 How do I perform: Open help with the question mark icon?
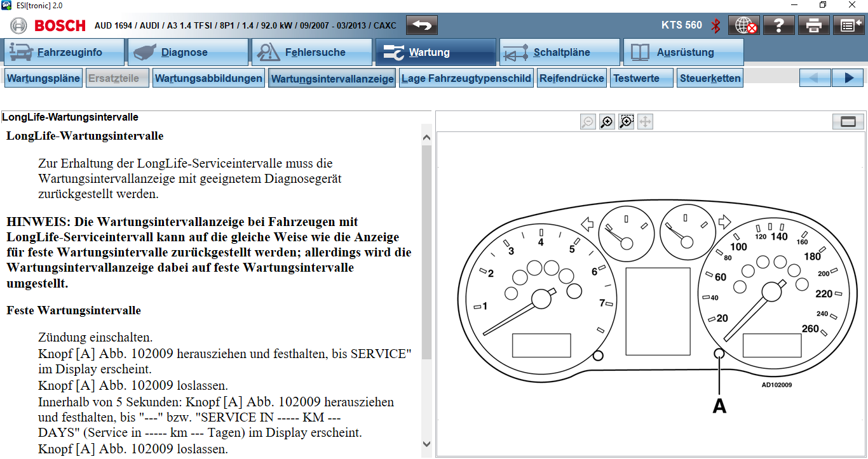[x=779, y=25]
